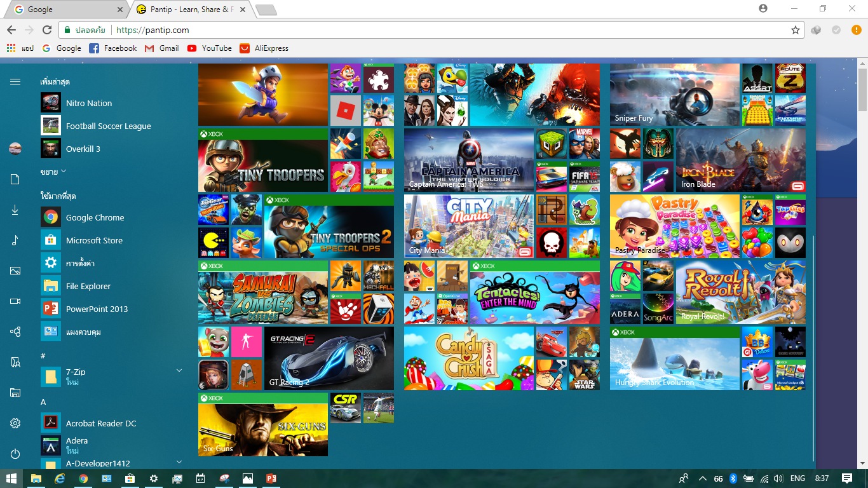Open a new Chrome tab
The height and width of the screenshot is (488, 868).
pos(266,10)
